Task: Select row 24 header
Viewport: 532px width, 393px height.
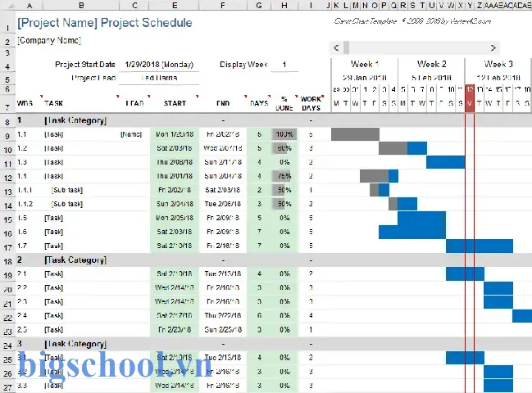Action: click(7, 345)
